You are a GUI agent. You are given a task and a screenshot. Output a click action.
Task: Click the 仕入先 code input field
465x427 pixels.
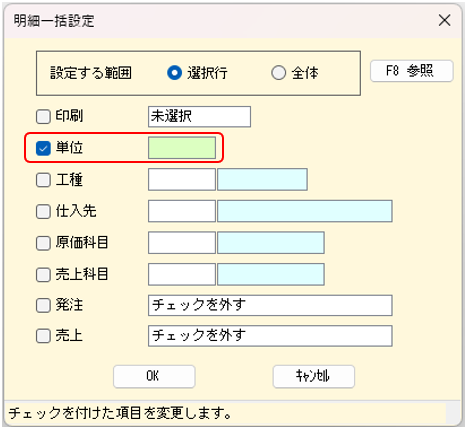[x=182, y=211]
